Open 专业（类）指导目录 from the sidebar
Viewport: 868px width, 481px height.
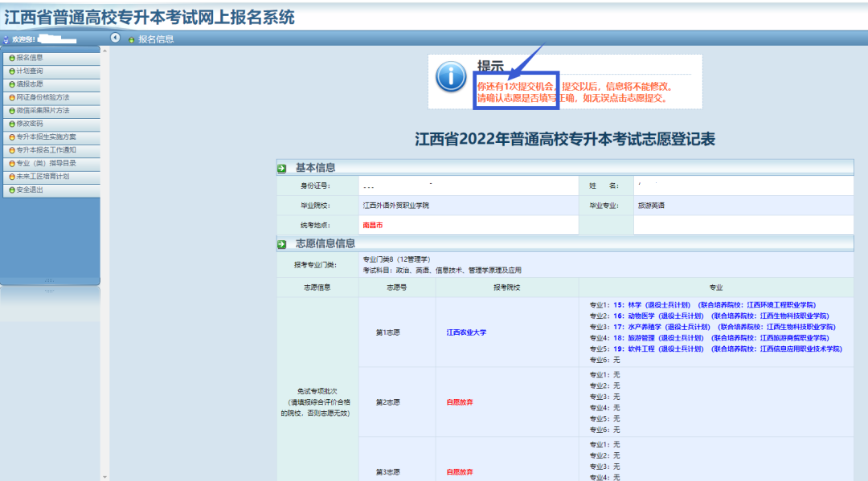(48, 162)
